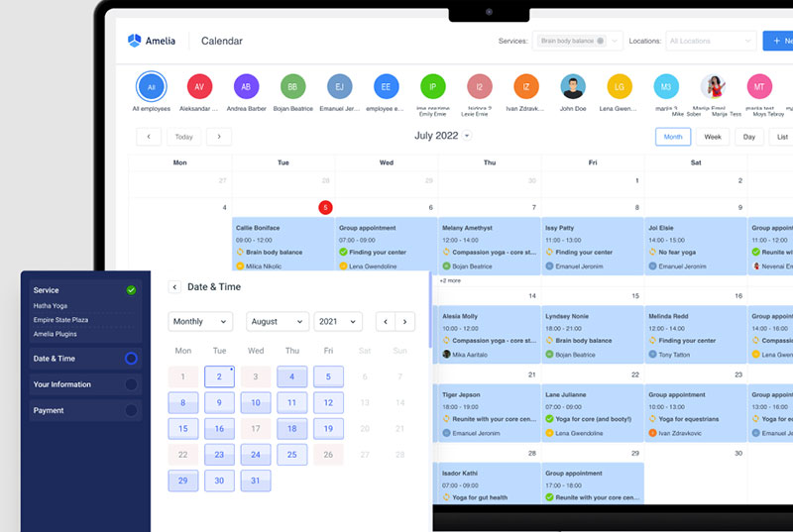This screenshot has width=793, height=532.
Task: Click Amelia Plugins text in sidebar
Action: click(x=56, y=334)
